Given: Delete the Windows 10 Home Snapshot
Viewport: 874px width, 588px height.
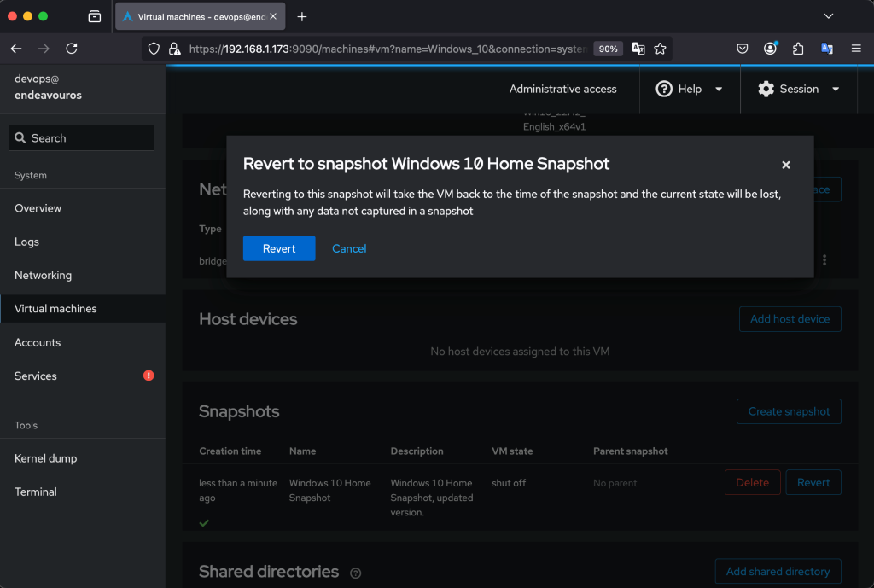Looking at the screenshot, I should [x=753, y=483].
